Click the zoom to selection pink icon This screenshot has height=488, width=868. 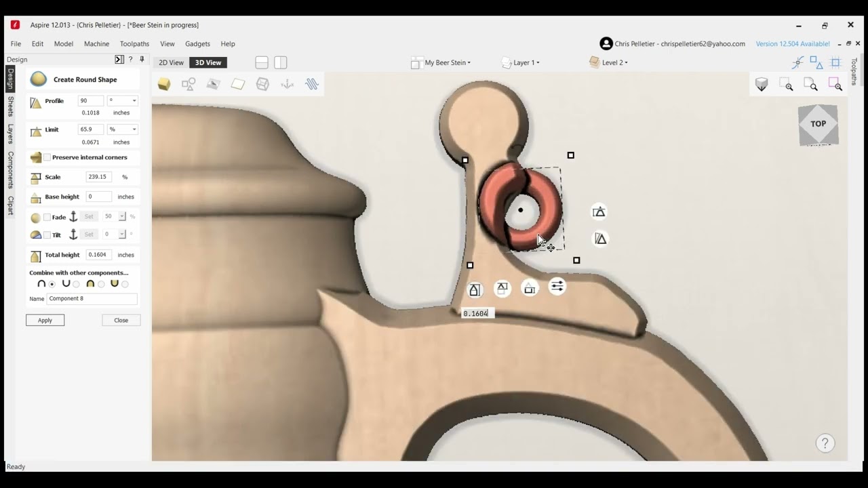[x=835, y=85]
